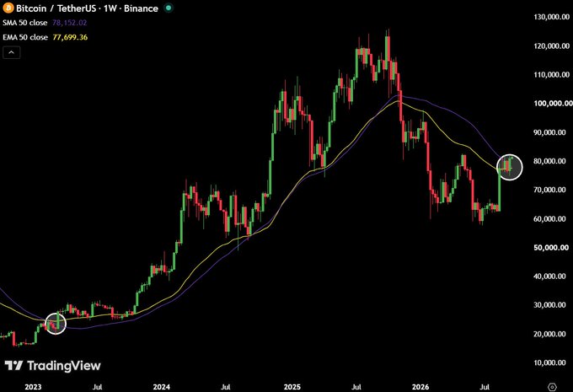Click the 2026 label on the time axis
This screenshot has height=392, width=573.
[x=420, y=387]
